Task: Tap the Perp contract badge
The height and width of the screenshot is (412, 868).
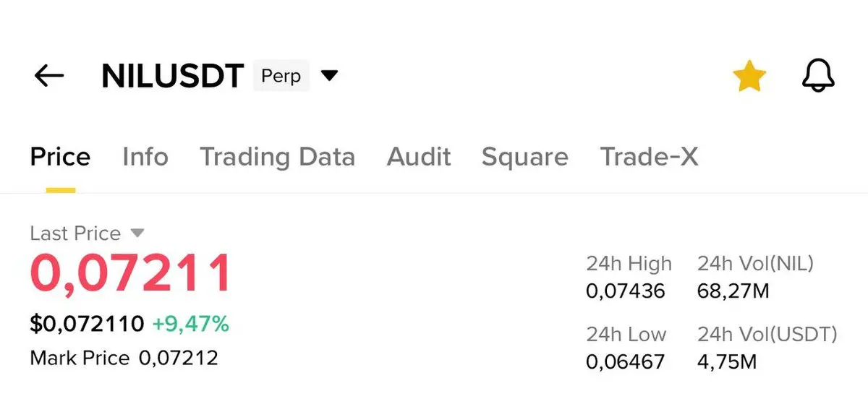Action: (x=281, y=76)
